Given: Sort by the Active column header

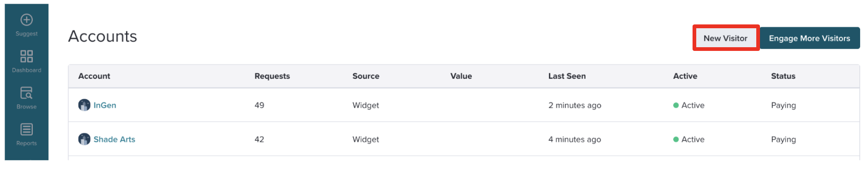Looking at the screenshot, I should [685, 76].
